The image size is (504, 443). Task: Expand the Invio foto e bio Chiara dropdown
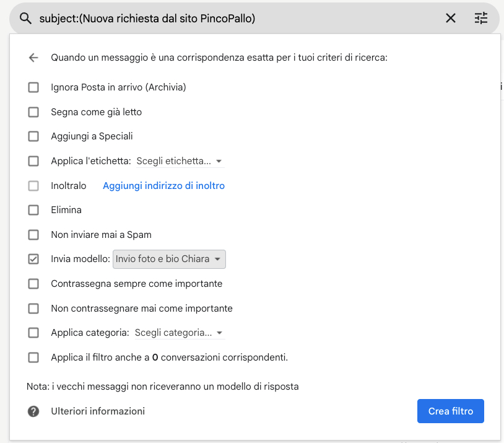pyautogui.click(x=169, y=259)
